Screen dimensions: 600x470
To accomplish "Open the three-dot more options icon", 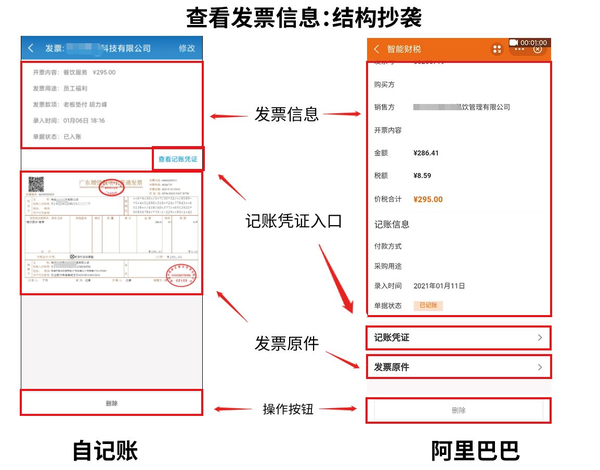I will tap(519, 49).
